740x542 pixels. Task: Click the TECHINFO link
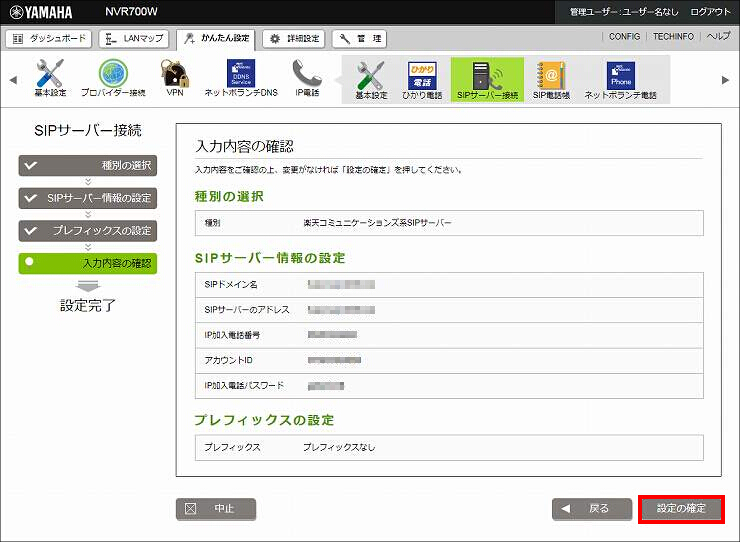pos(673,36)
